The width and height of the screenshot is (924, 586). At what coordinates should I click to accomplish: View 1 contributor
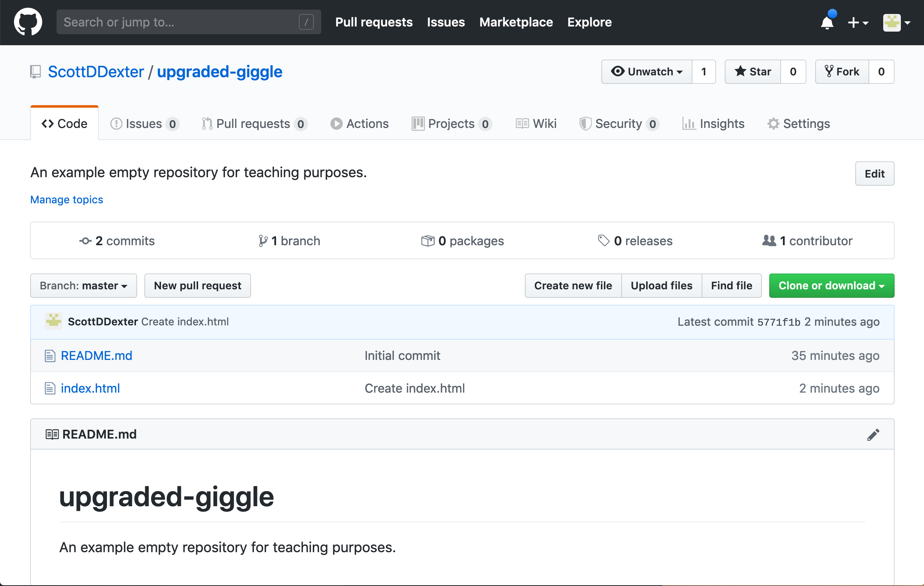pos(807,241)
